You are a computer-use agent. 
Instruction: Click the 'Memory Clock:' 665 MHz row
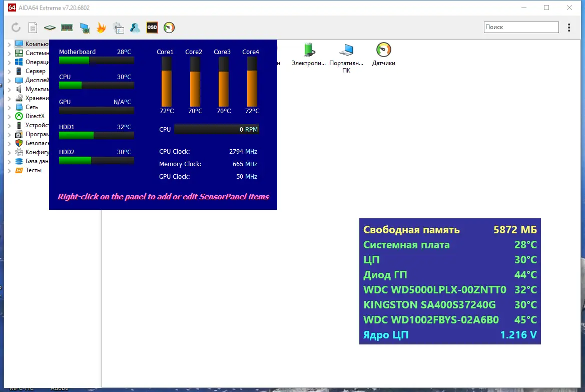coord(208,164)
